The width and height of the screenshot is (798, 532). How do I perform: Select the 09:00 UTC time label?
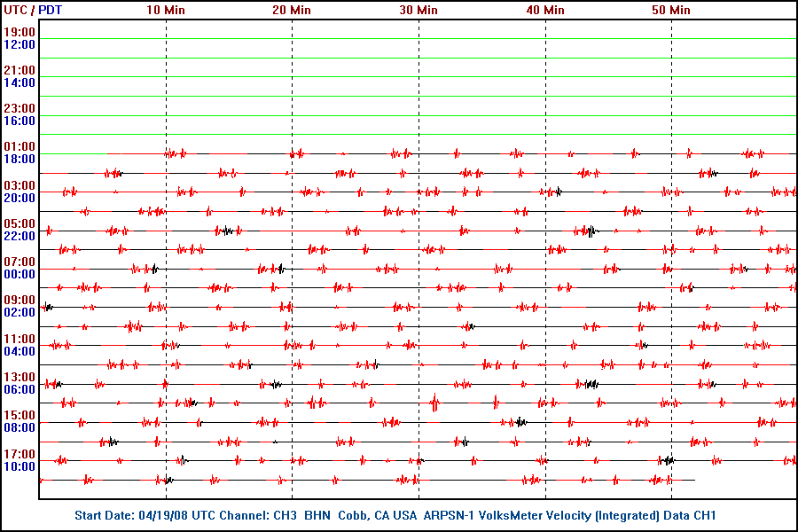20,300
